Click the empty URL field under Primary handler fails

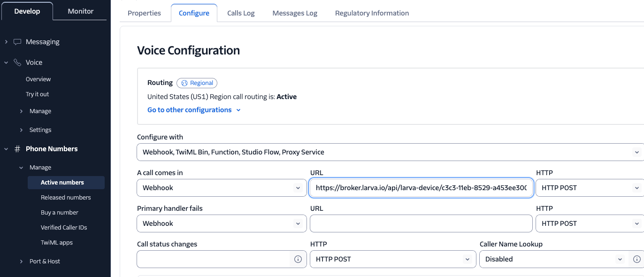[x=421, y=223]
